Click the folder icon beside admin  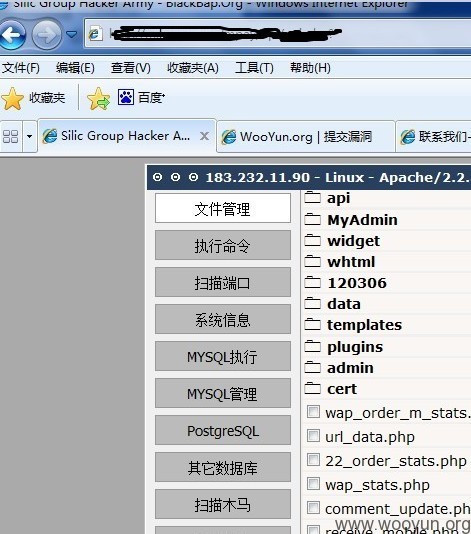click(x=312, y=367)
